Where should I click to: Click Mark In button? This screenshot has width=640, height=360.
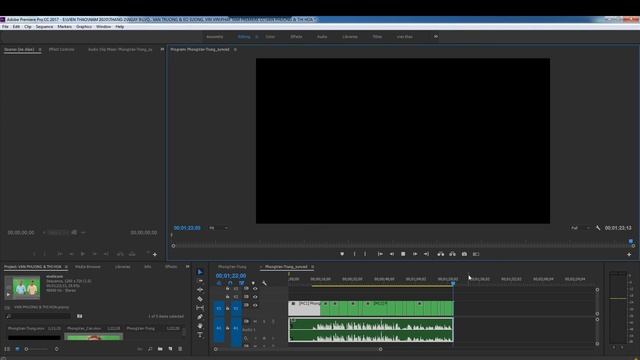point(354,254)
